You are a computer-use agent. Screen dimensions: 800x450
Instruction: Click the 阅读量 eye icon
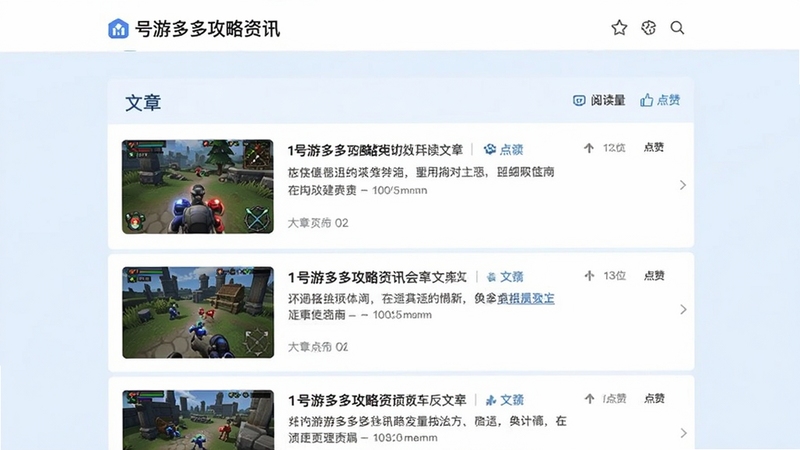click(579, 101)
